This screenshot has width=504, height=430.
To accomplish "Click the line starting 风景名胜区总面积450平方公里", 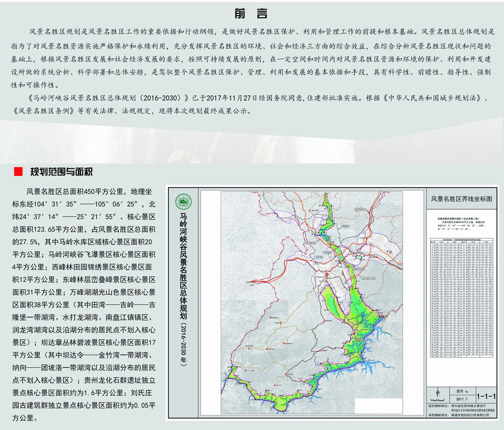I will click(89, 192).
